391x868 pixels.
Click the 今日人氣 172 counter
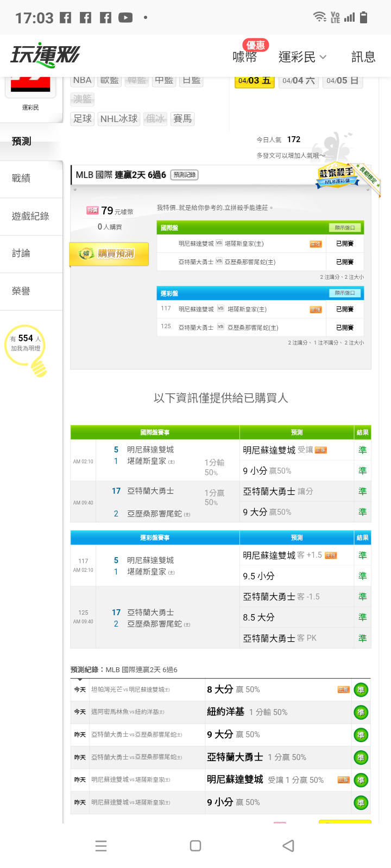[x=279, y=139]
